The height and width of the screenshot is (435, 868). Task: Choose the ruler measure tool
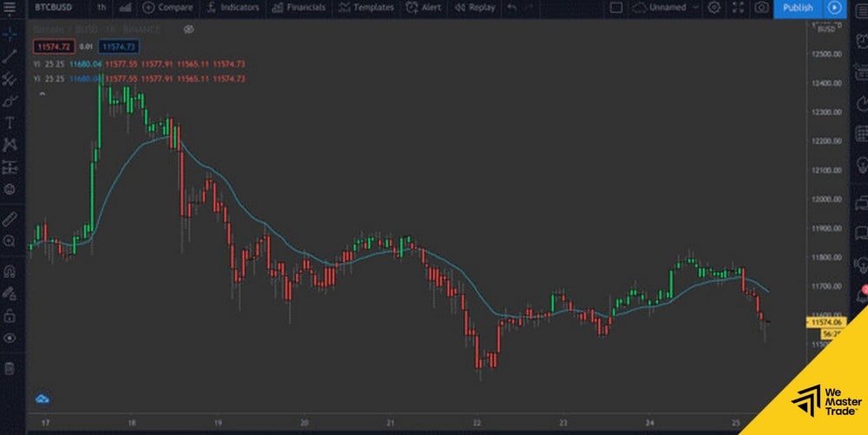(10, 218)
